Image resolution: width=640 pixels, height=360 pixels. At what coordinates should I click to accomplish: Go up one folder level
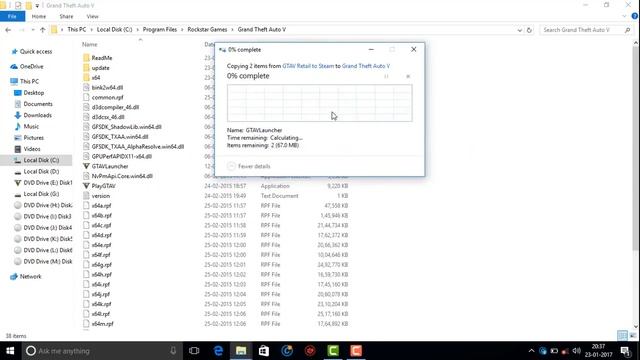(x=42, y=30)
